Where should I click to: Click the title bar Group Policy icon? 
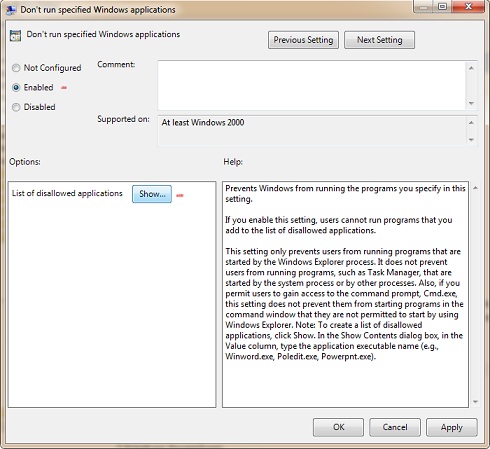pyautogui.click(x=11, y=10)
